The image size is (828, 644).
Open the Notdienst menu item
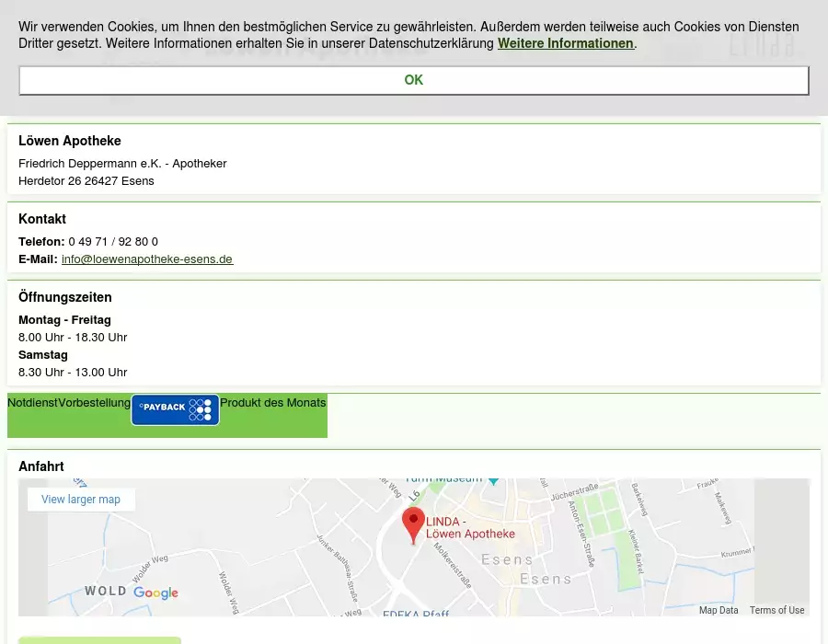[32, 403]
